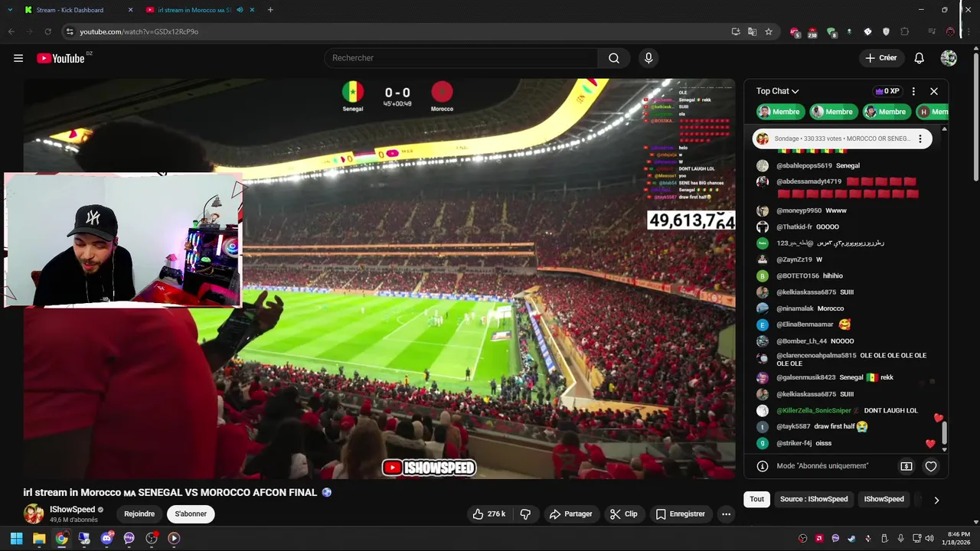Open OBS Studio from the taskbar

(152, 539)
